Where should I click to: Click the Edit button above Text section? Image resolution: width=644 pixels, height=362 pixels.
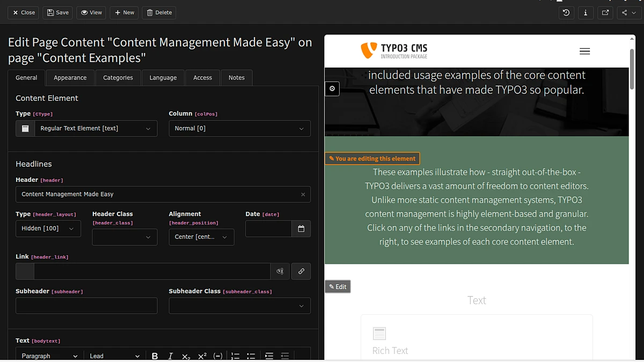[x=338, y=287]
